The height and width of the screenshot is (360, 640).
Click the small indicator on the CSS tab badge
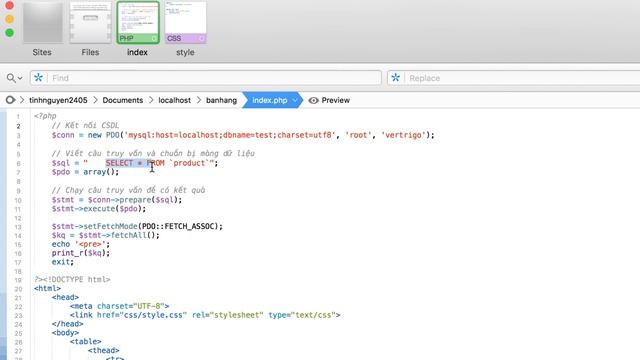pyautogui.click(x=201, y=38)
